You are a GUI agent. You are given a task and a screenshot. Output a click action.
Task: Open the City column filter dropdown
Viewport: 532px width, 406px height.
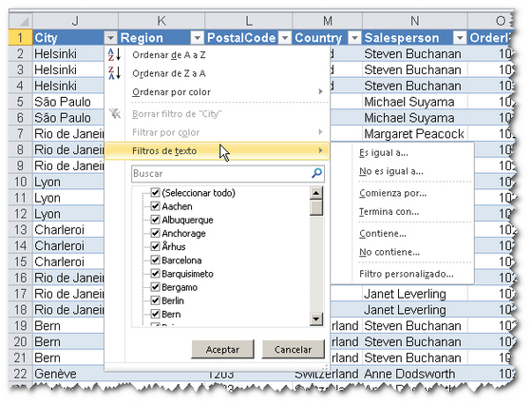110,38
